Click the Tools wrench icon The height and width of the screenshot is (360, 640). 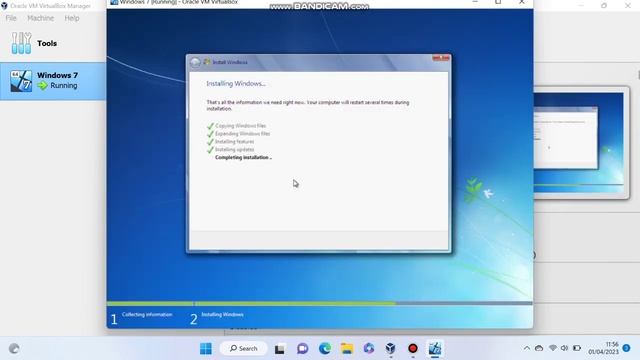(21, 43)
